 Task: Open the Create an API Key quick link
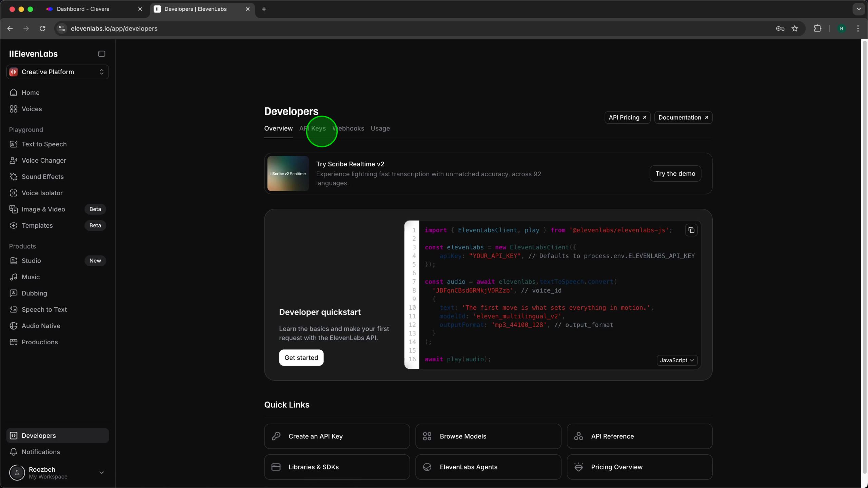tap(337, 436)
